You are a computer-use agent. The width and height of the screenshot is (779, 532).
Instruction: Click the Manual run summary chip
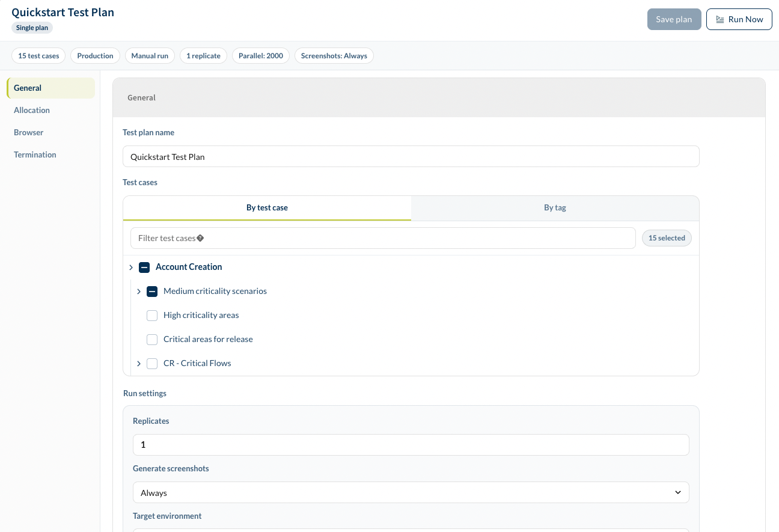tap(150, 56)
